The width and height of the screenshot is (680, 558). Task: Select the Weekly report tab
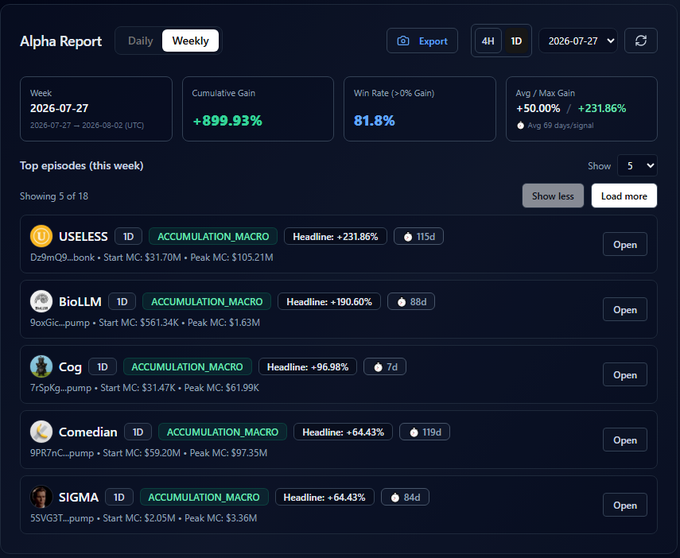coord(190,41)
